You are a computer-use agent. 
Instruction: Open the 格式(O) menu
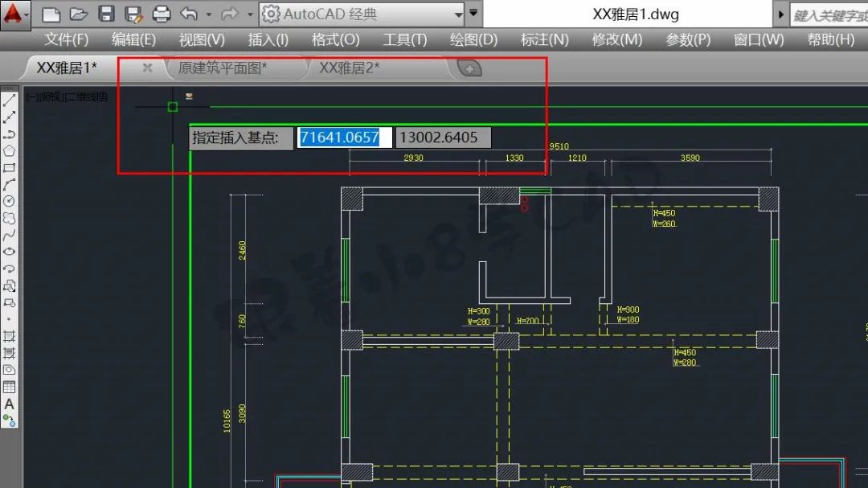pyautogui.click(x=335, y=39)
